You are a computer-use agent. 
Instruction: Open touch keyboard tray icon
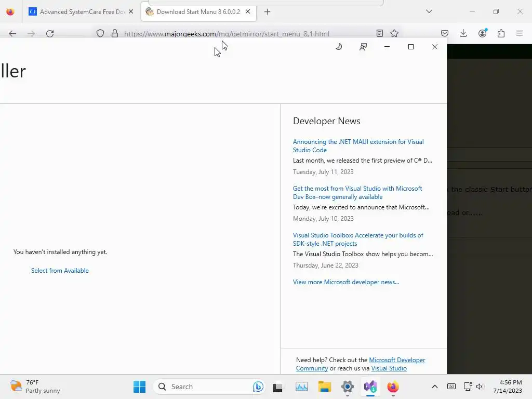(x=451, y=387)
